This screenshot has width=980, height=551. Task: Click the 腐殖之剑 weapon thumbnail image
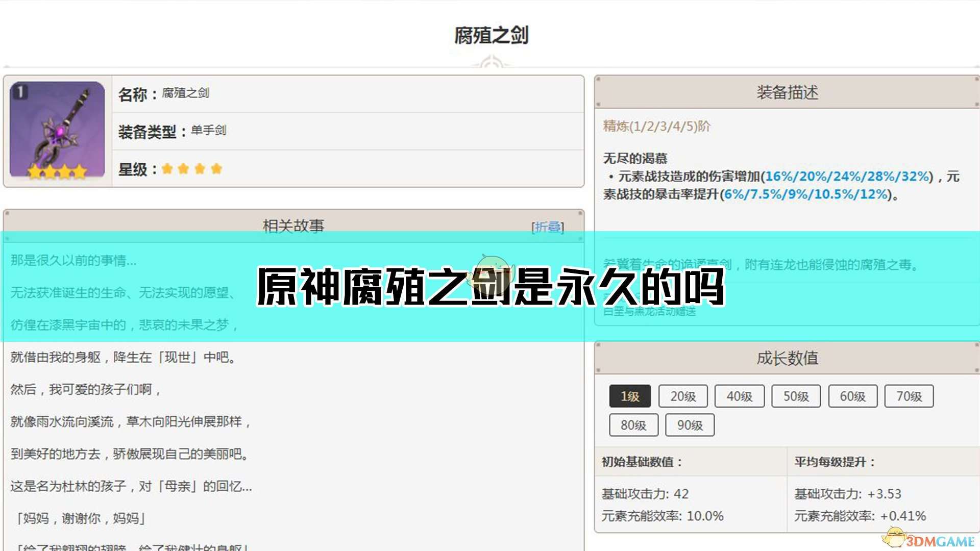point(57,131)
